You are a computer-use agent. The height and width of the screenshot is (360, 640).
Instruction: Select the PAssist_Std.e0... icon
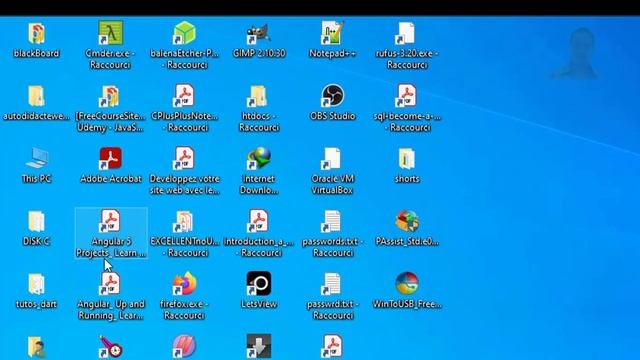tap(407, 221)
